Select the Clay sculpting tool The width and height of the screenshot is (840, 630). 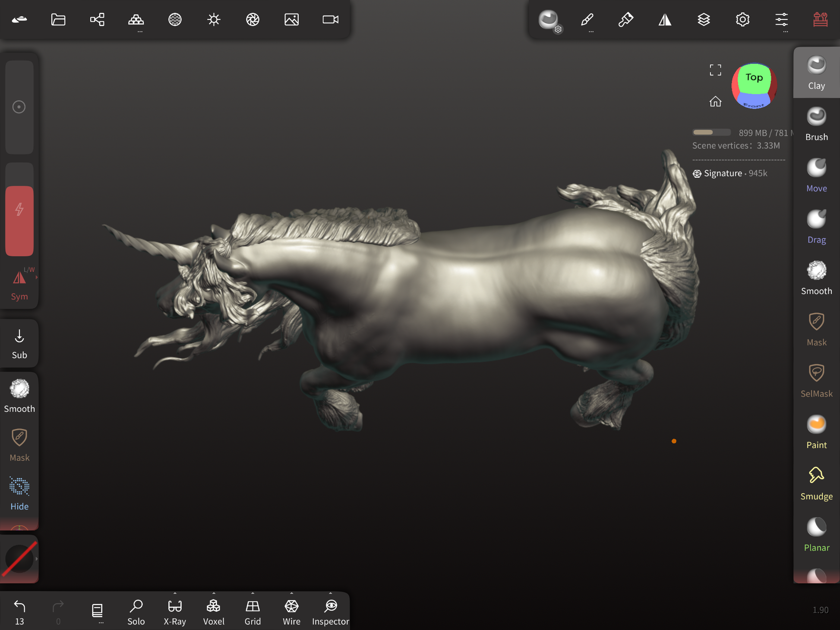816,73
